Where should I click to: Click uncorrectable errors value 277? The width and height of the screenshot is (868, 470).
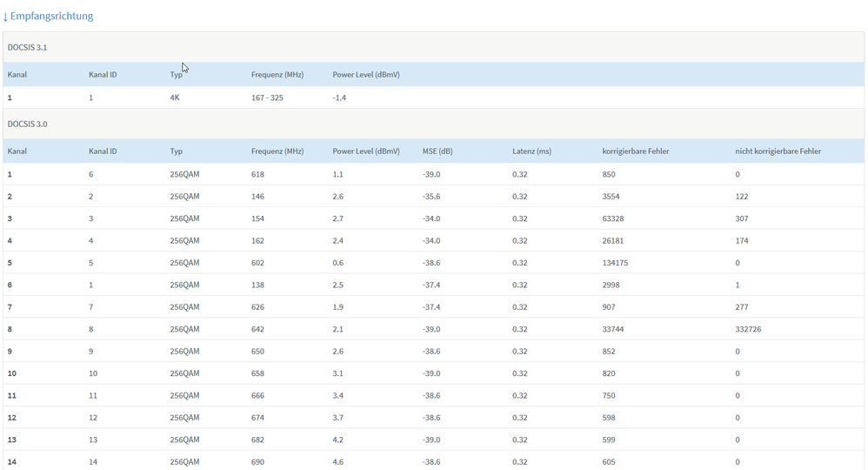[x=742, y=307]
